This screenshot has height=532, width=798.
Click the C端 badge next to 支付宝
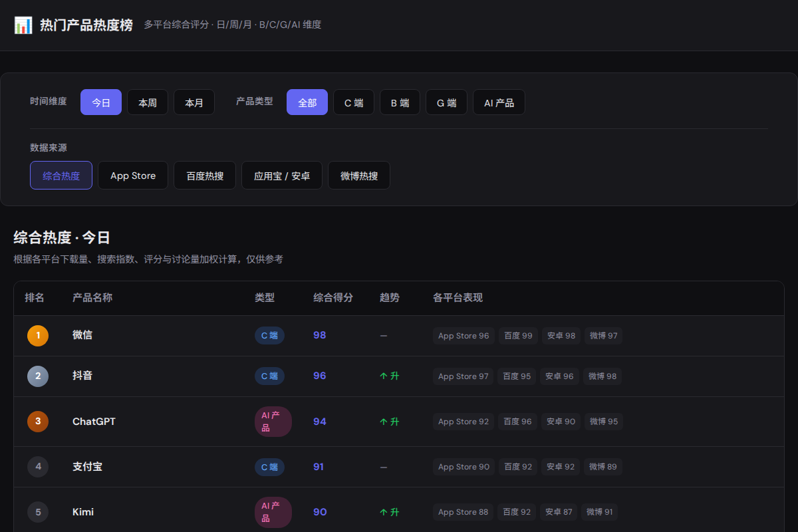click(269, 467)
